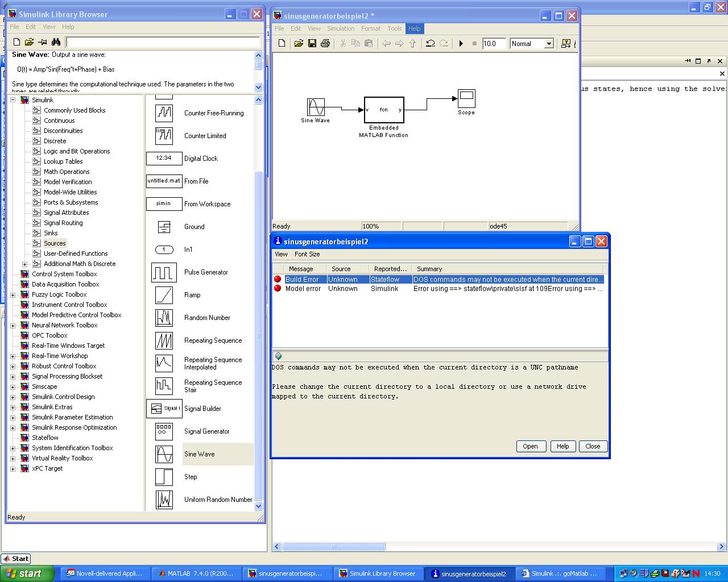This screenshot has height=582, width=728.
Task: Click the Help button in error dialog
Action: pyautogui.click(x=562, y=446)
